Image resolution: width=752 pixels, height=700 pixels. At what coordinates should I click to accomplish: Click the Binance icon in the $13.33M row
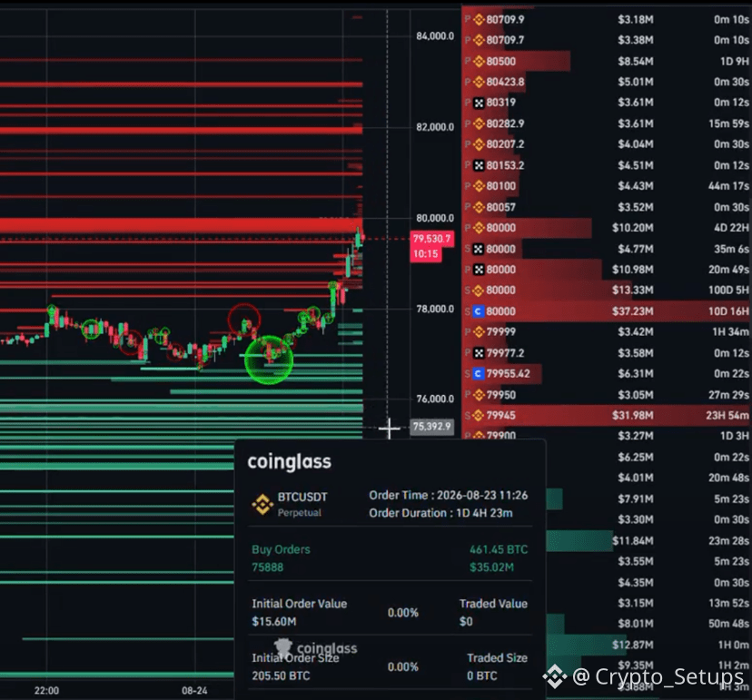[x=479, y=291]
